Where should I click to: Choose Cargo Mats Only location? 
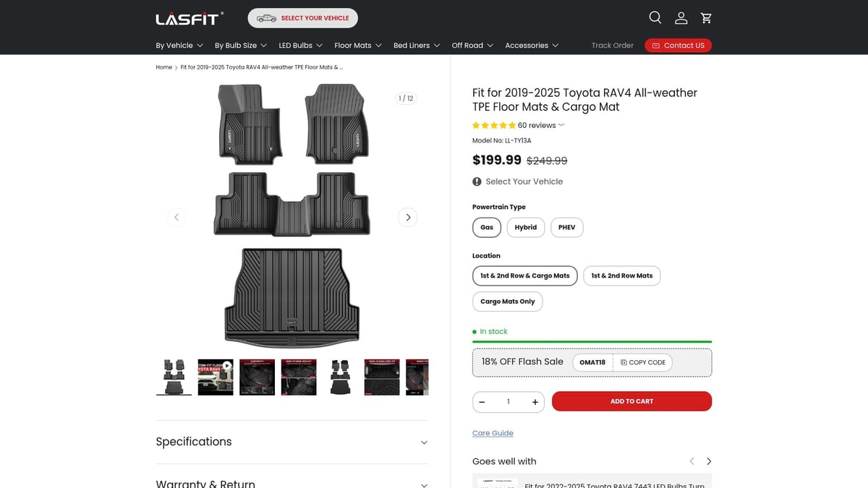[x=507, y=301]
